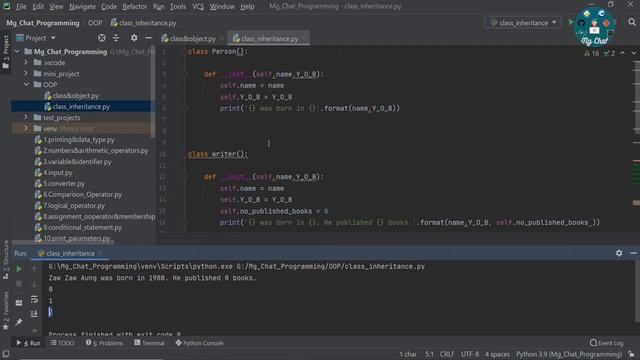This screenshot has height=360, width=640.
Task: Click the stop process icon in Run panel
Action: pyautogui.click(x=19, y=284)
